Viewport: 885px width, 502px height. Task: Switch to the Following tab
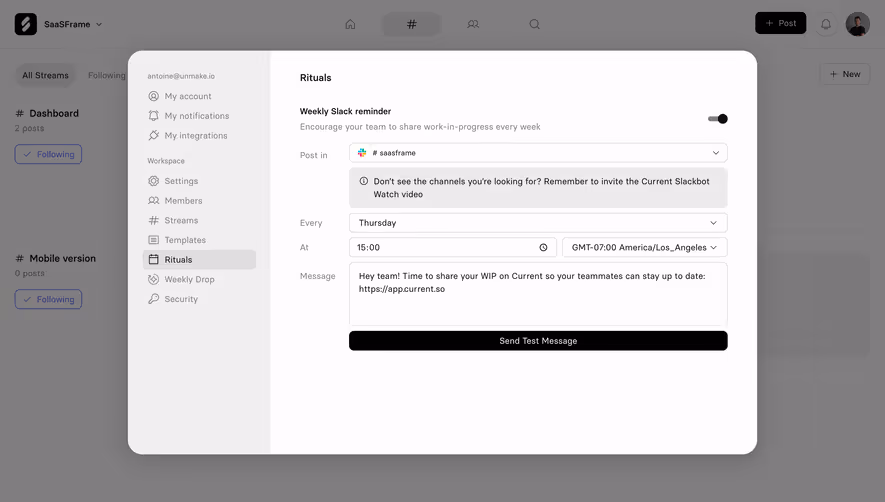tap(107, 75)
